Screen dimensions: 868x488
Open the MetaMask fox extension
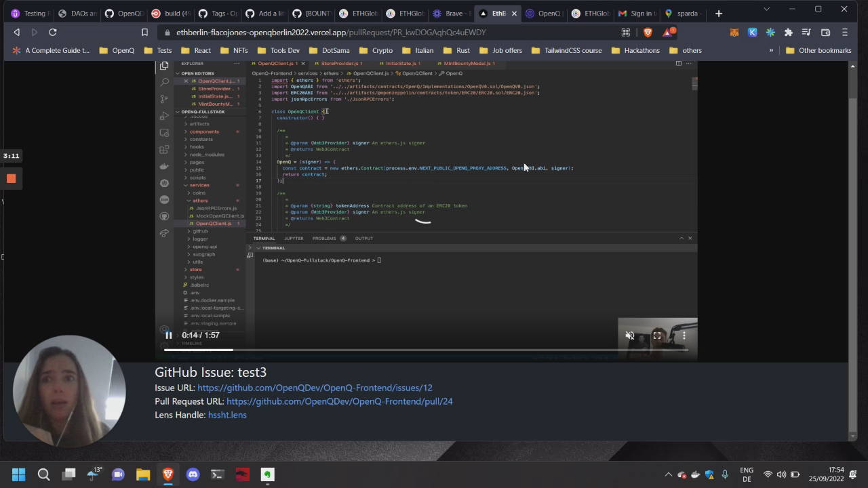tap(734, 32)
